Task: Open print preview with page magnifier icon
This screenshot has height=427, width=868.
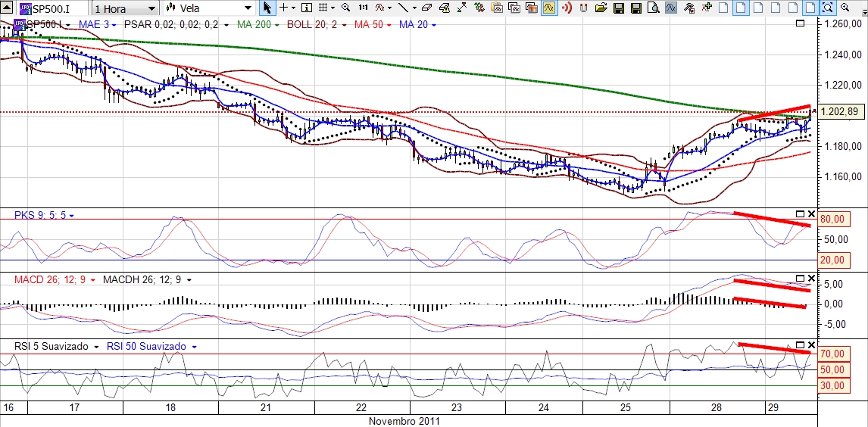Action: click(653, 8)
